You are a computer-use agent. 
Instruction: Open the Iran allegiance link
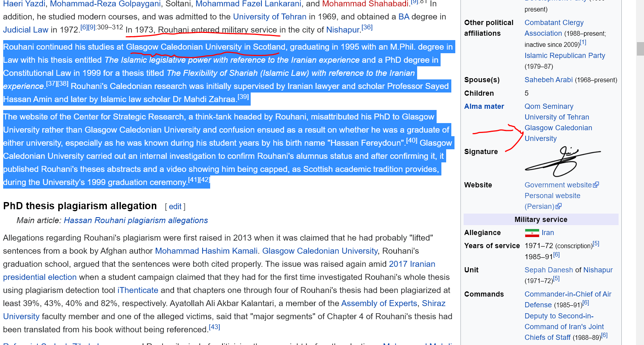[547, 233]
